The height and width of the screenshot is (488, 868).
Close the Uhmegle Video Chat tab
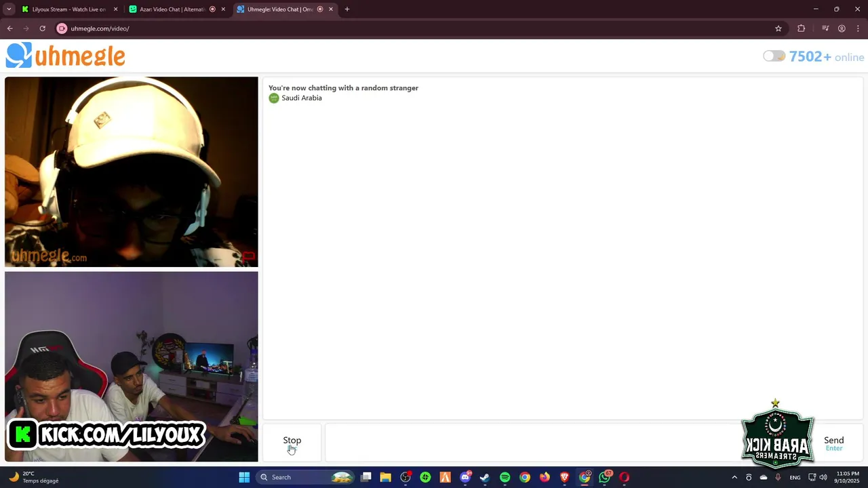click(331, 9)
